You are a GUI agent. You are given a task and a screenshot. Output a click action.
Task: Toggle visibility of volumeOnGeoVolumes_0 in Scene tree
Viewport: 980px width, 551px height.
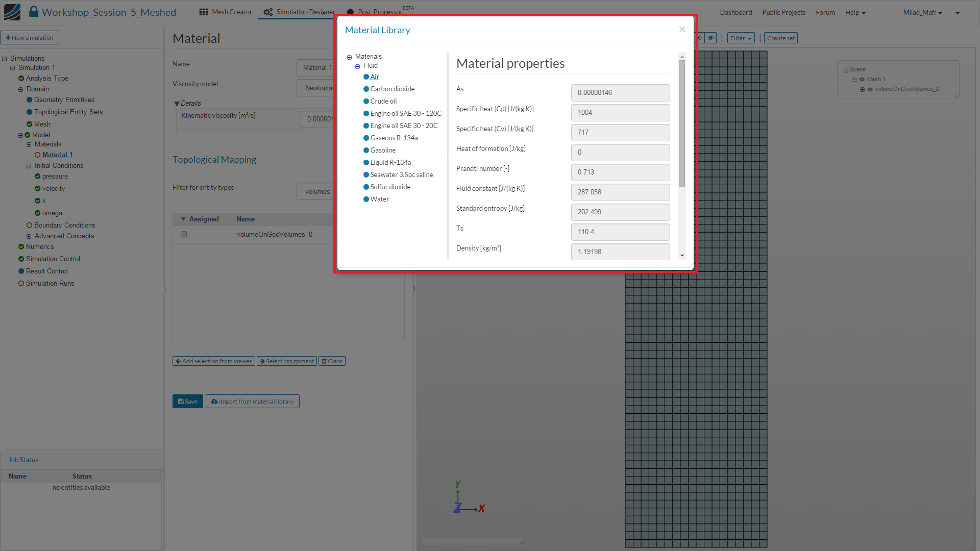[870, 89]
